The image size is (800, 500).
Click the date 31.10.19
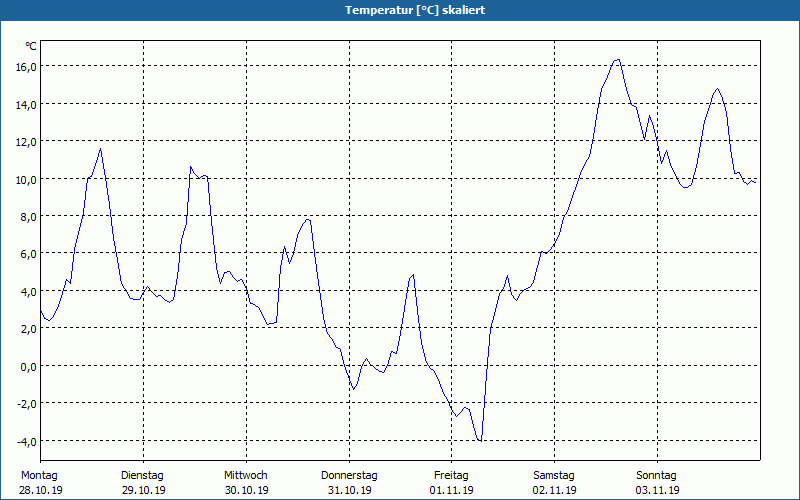tap(349, 490)
